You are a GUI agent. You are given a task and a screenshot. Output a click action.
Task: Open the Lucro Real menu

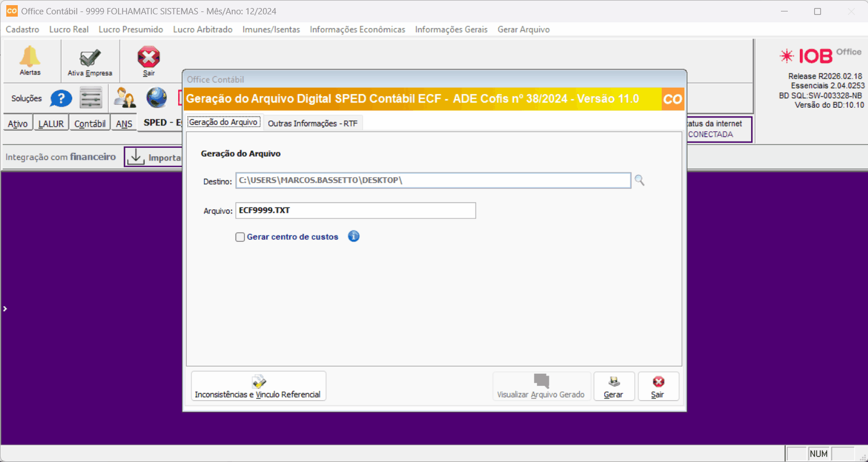(x=69, y=29)
